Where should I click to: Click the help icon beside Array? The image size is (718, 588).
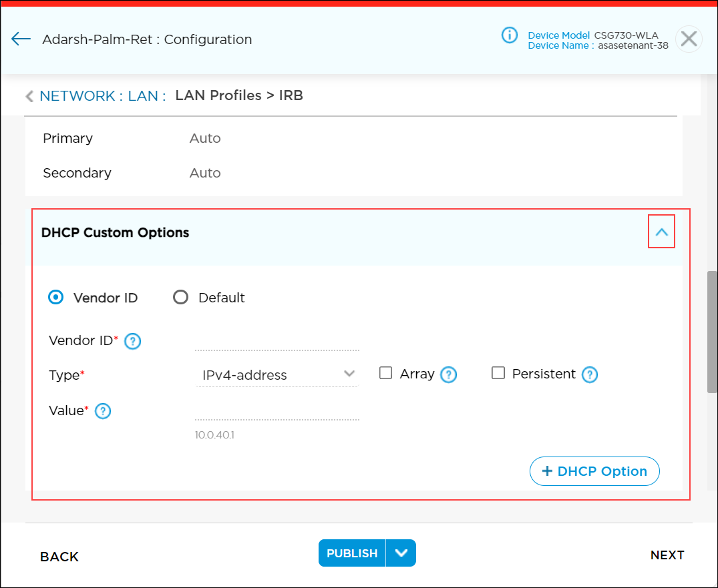tap(449, 374)
